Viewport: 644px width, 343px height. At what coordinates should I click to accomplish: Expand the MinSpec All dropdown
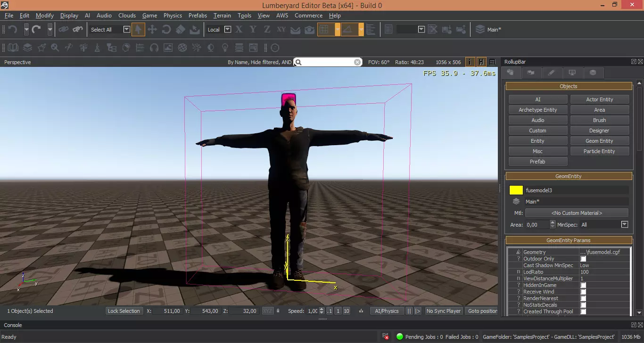click(x=625, y=225)
